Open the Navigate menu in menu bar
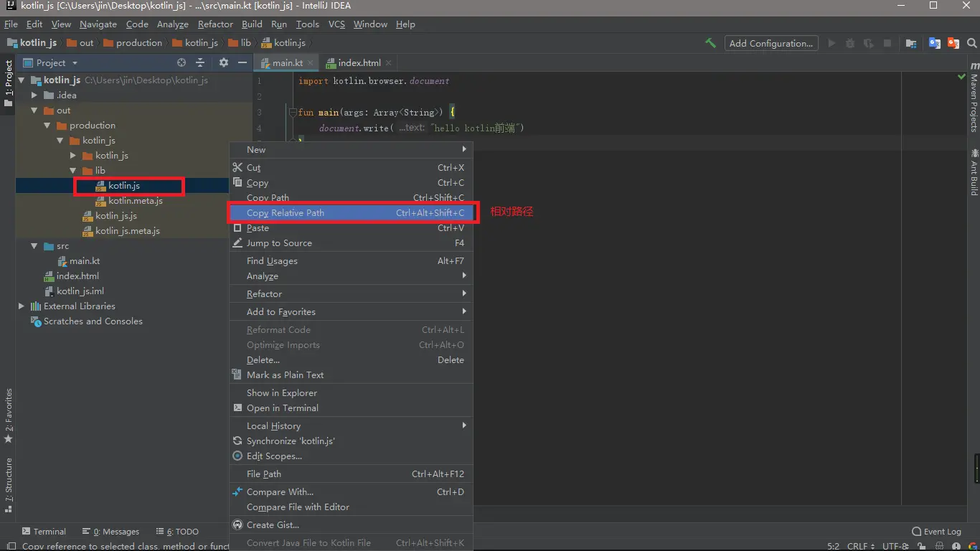The height and width of the screenshot is (551, 980). point(98,24)
